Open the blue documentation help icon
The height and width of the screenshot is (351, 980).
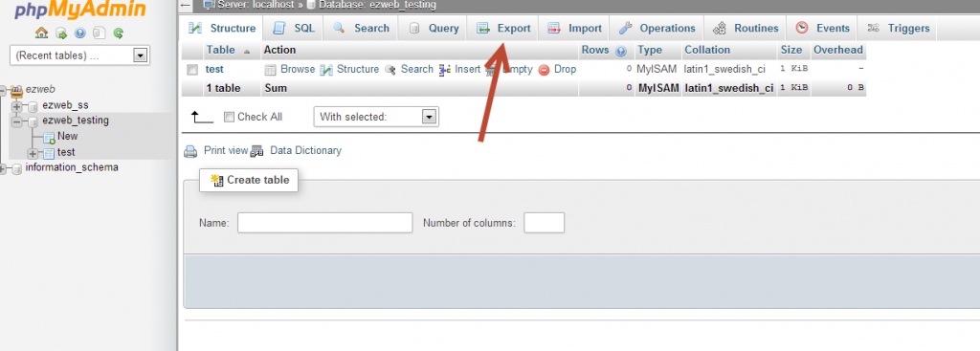pyautogui.click(x=80, y=33)
